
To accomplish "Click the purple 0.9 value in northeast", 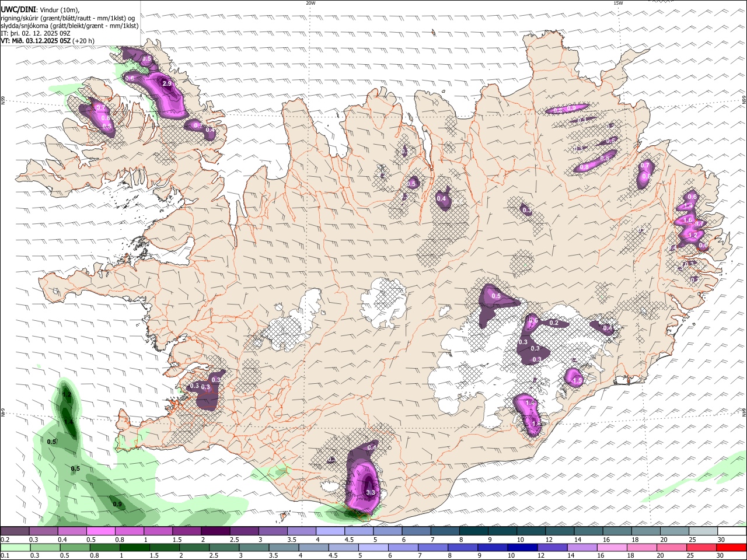I will (x=571, y=108).
